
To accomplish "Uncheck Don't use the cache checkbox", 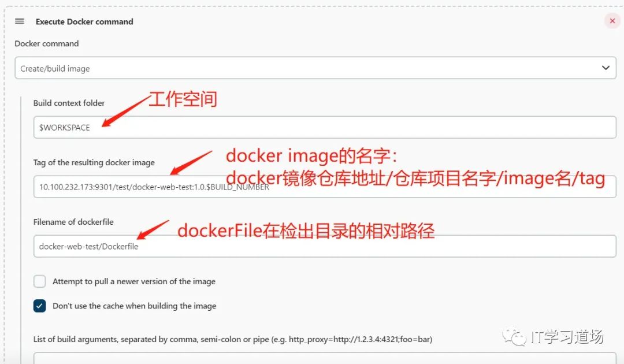I will 39,306.
